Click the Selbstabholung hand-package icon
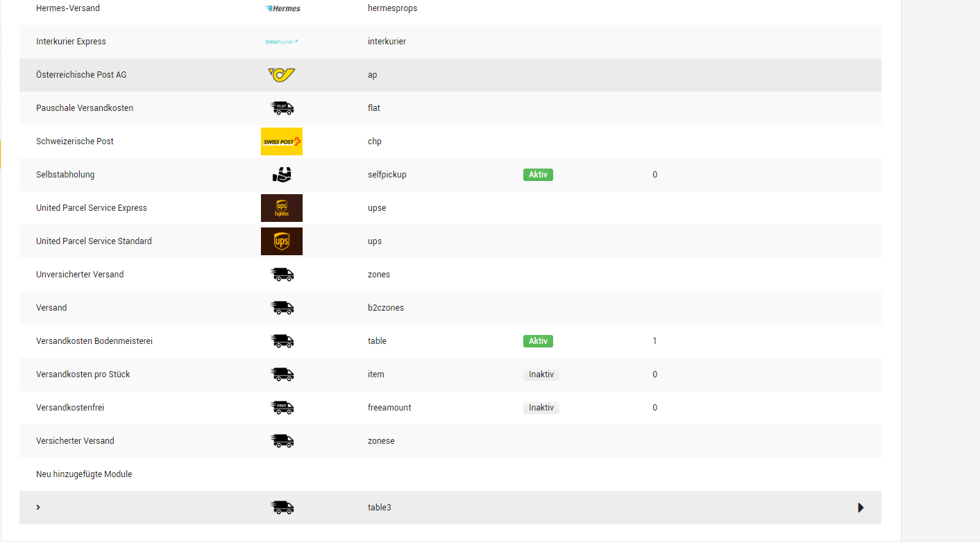The height and width of the screenshot is (543, 980). pos(281,175)
